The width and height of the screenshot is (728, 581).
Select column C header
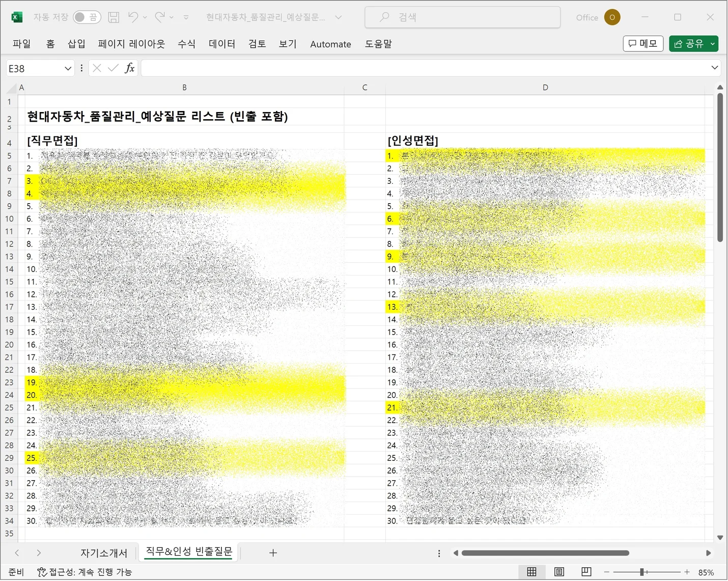coord(365,88)
